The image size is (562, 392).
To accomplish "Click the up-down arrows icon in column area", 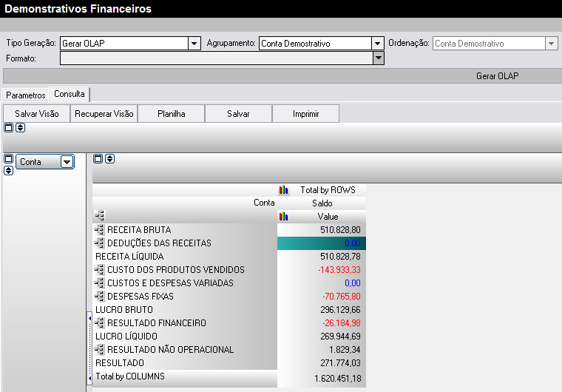I will coord(110,158).
